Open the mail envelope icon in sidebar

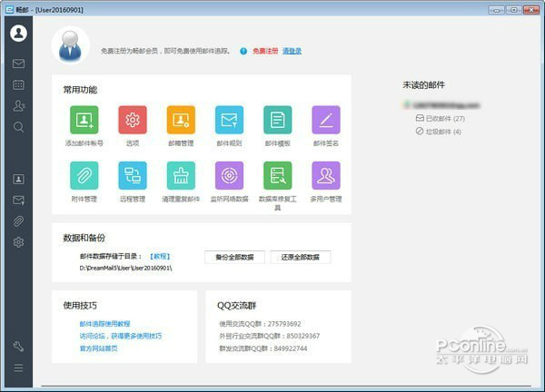[x=18, y=64]
